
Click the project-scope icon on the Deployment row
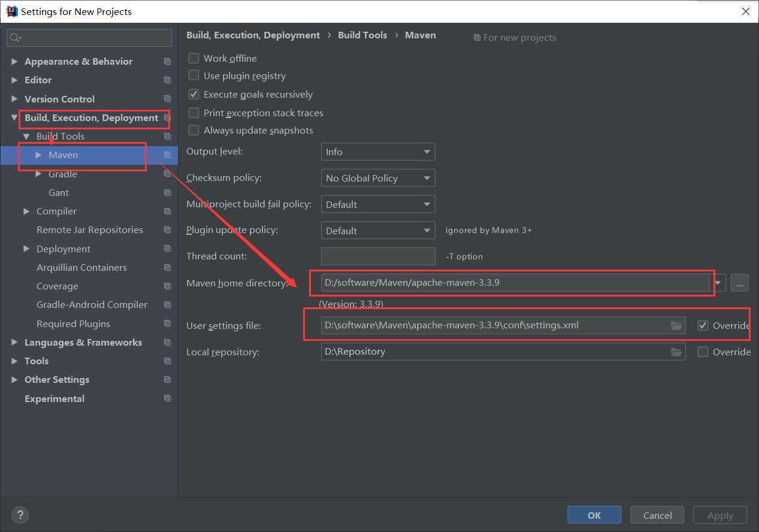tap(167, 249)
